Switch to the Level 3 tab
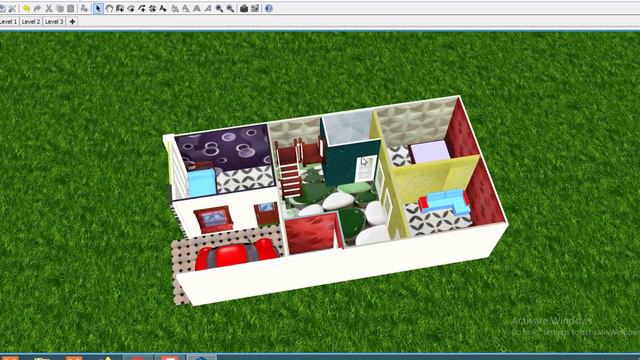The width and height of the screenshot is (640, 360). point(54,22)
